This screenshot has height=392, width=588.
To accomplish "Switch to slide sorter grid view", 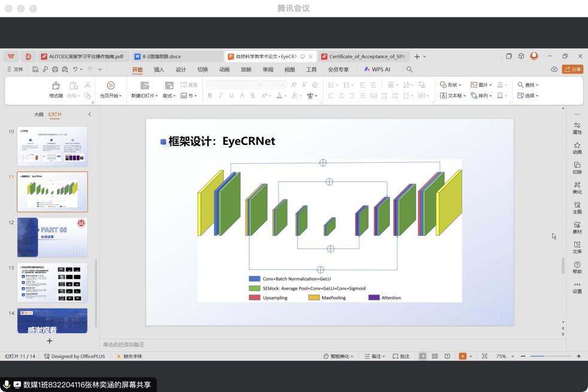I will (x=435, y=356).
